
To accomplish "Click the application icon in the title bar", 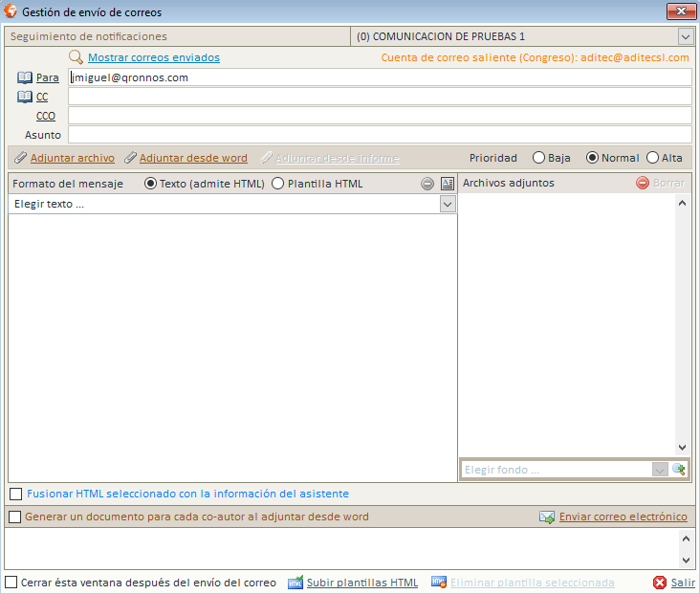I will pos(11,11).
